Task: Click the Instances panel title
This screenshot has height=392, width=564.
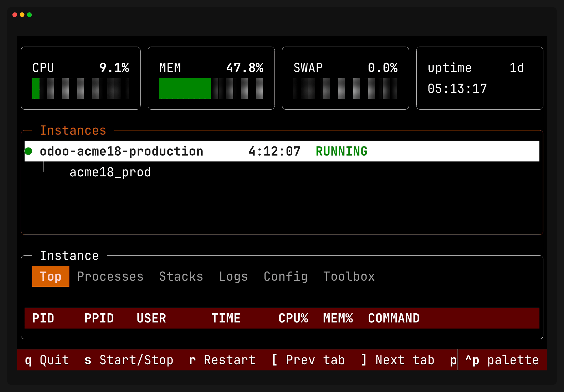Action: pos(73,130)
